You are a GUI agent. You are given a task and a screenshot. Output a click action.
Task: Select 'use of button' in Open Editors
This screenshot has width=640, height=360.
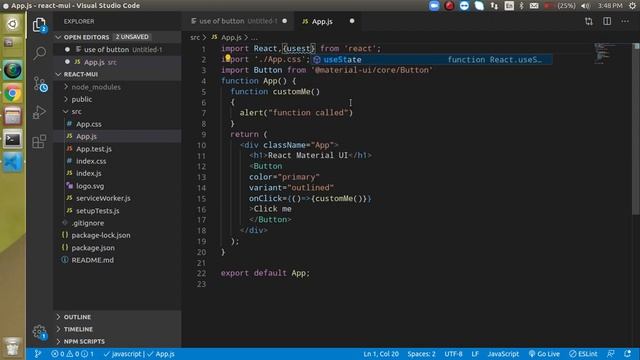tap(118, 49)
